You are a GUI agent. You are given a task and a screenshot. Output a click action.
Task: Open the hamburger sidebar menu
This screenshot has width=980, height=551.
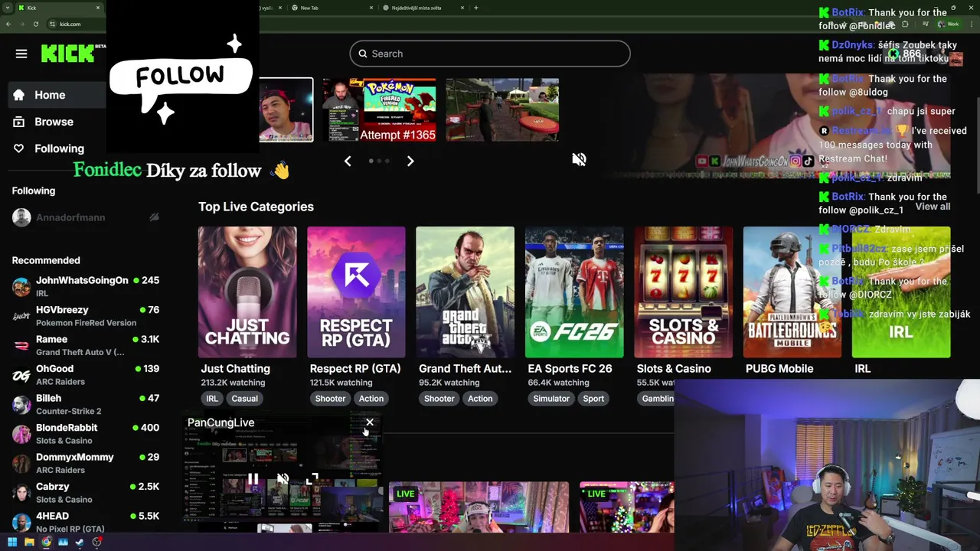(21, 54)
